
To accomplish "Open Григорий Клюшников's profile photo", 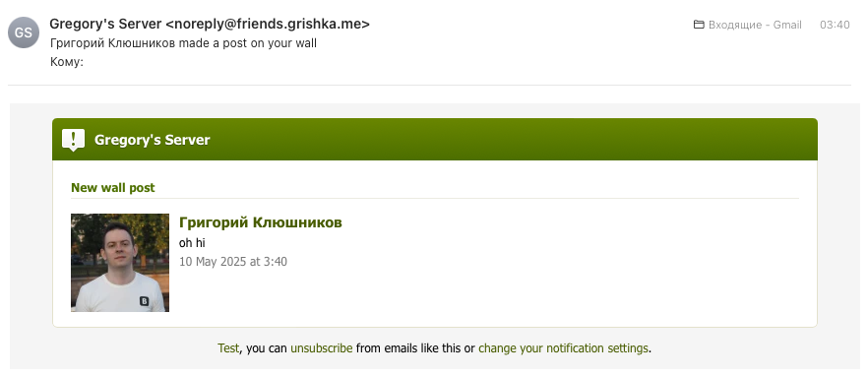I will [120, 263].
